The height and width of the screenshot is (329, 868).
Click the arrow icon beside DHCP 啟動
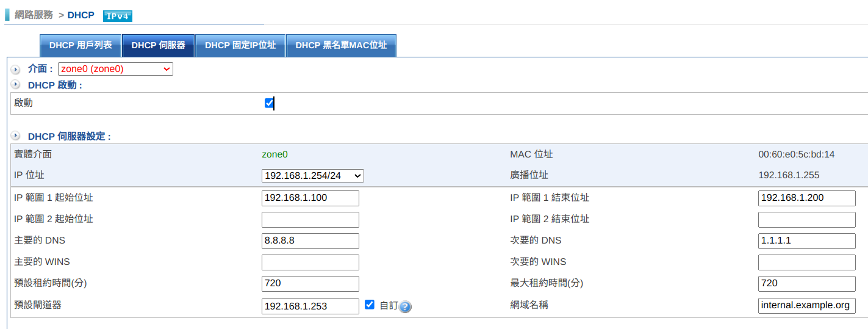click(16, 85)
